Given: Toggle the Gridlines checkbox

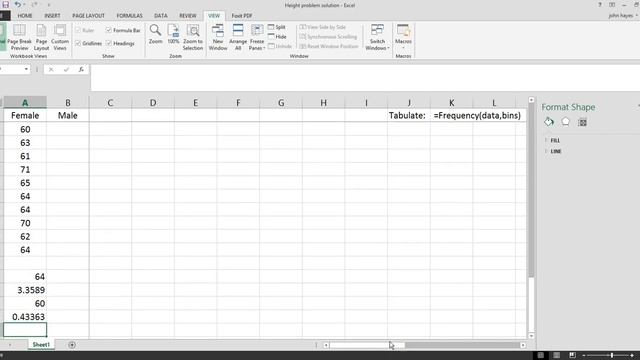Looking at the screenshot, I should (78, 43).
